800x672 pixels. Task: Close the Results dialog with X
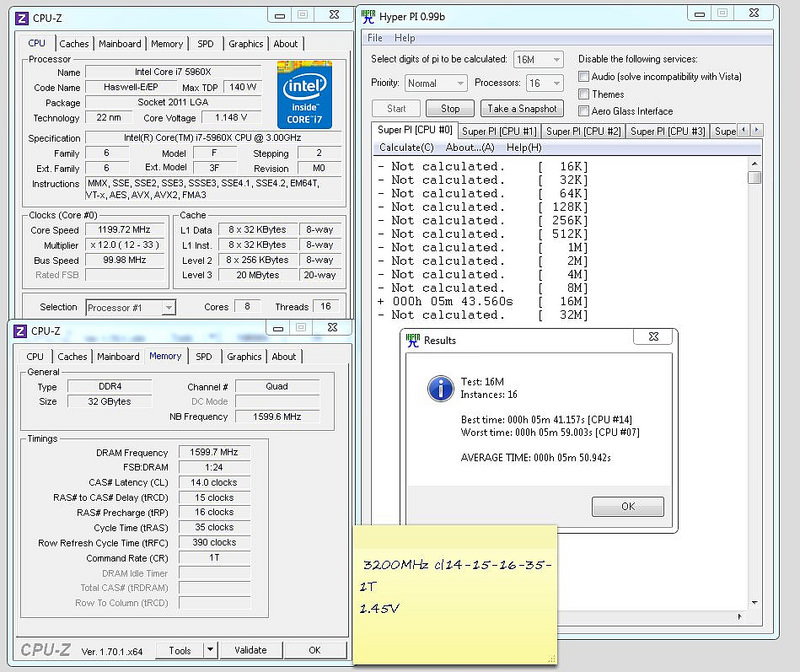(653, 336)
